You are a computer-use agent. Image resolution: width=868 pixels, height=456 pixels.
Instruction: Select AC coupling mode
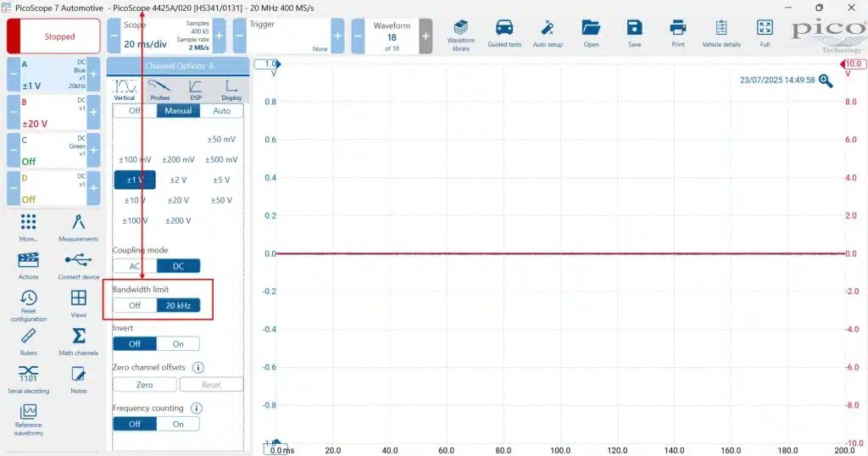pyautogui.click(x=135, y=266)
